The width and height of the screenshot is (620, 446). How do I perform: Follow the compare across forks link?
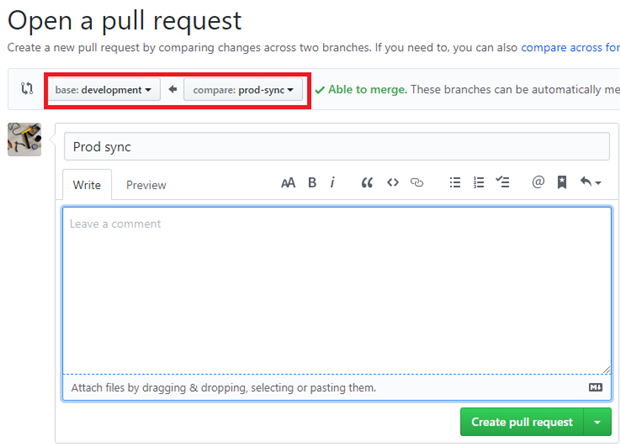(x=570, y=47)
